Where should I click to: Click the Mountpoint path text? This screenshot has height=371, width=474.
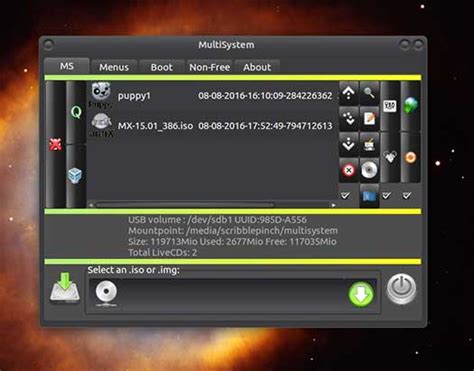[x=233, y=231]
